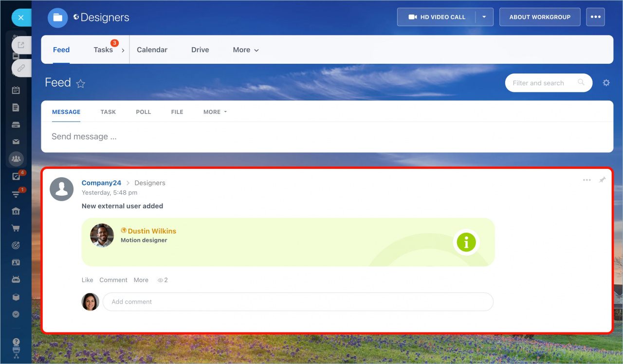Click Dustin Wilkins profile photo
This screenshot has width=623, height=364.
point(102,236)
